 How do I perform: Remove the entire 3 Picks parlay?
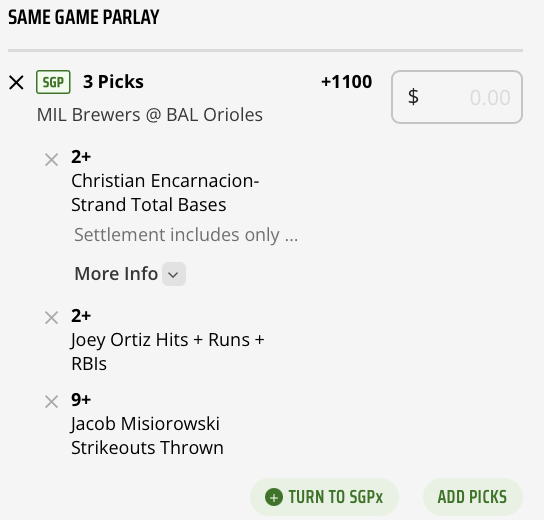pos(16,83)
